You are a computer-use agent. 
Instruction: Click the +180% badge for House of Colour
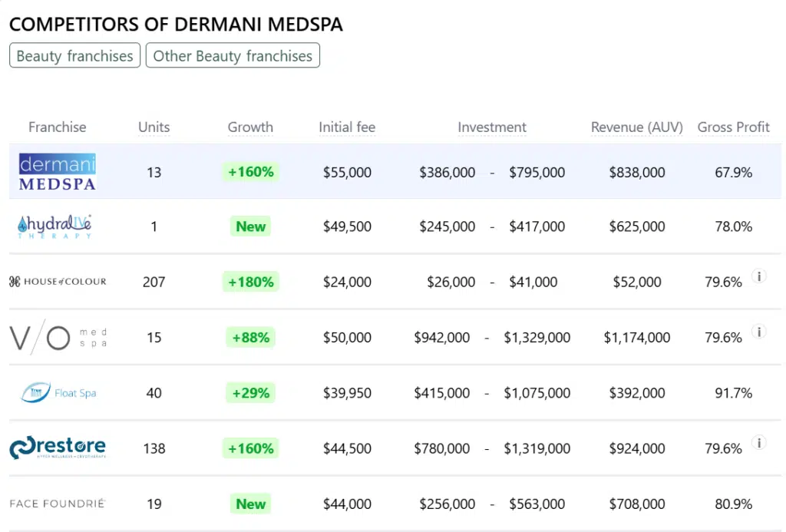click(x=251, y=282)
